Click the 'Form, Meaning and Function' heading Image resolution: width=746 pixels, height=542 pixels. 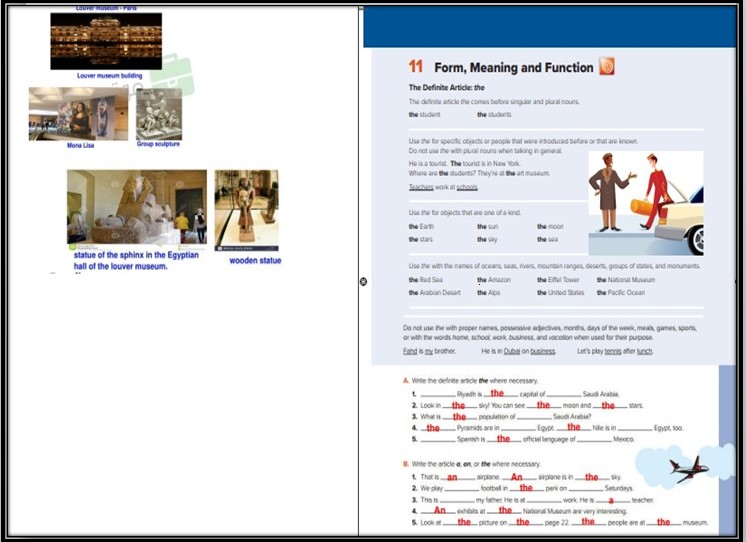click(x=514, y=68)
